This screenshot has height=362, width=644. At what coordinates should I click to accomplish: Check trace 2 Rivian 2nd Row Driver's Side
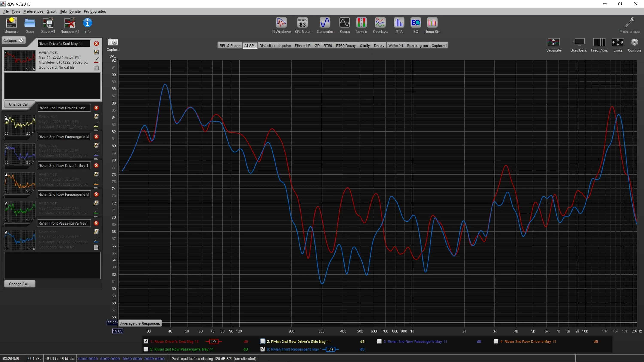click(x=263, y=341)
